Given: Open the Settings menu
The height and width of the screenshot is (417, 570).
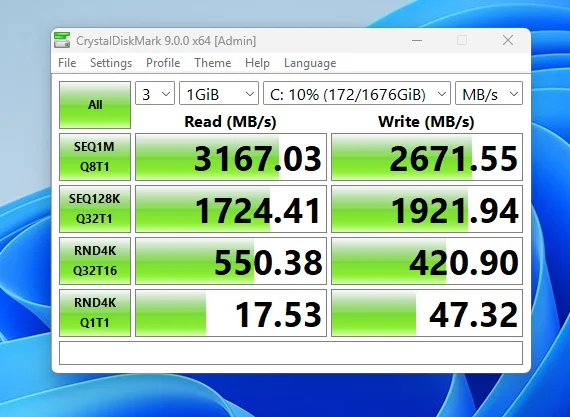Looking at the screenshot, I should click(x=111, y=63).
